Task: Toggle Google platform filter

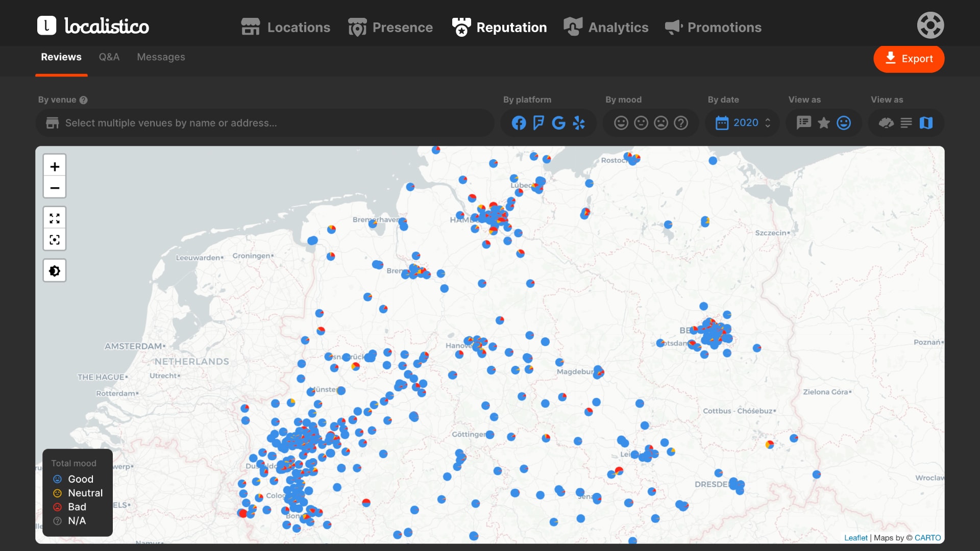Action: coord(559,123)
